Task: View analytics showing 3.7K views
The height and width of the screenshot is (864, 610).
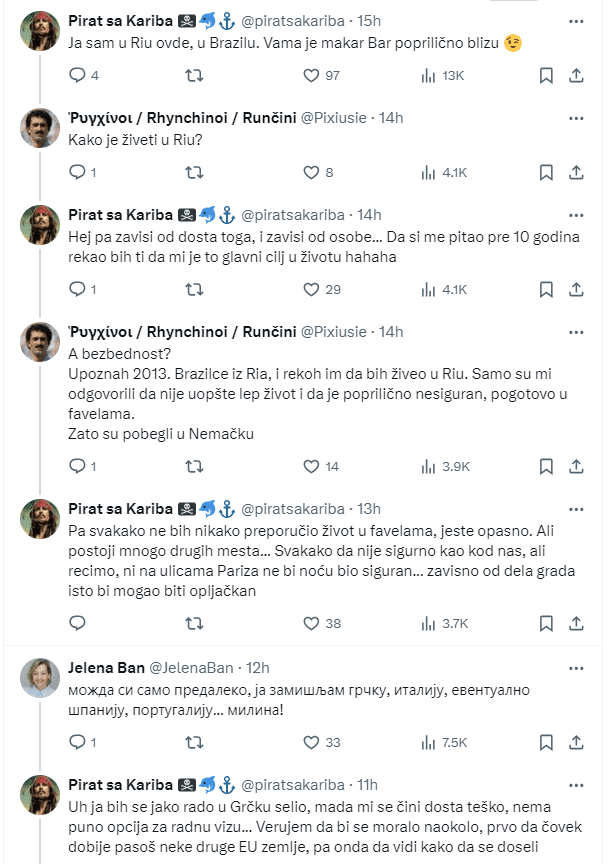Action: click(x=444, y=623)
